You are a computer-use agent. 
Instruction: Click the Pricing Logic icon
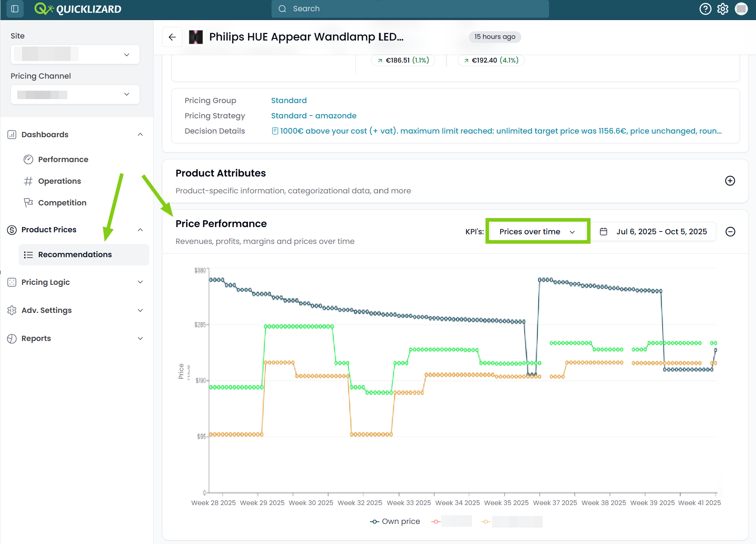click(x=12, y=282)
